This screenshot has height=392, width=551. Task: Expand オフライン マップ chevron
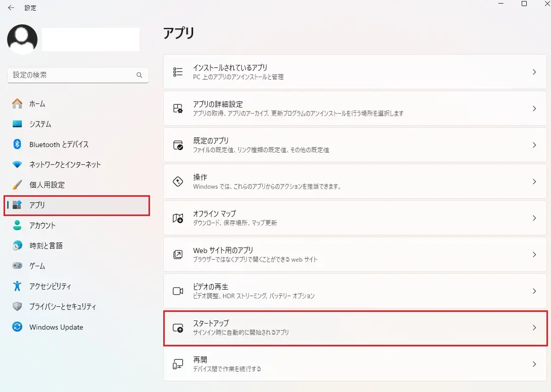click(x=534, y=218)
